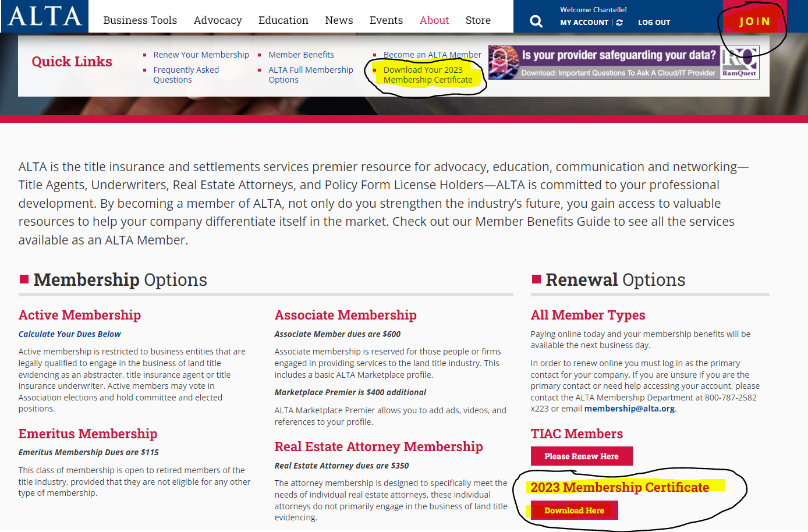Click the Log Out link
This screenshot has height=532, width=808.
pos(654,23)
